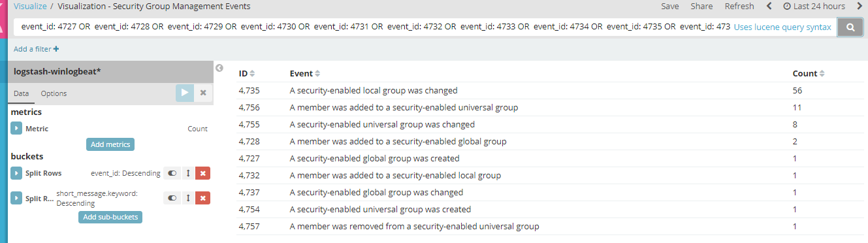Sort the table by Count column
This screenshot has height=243, width=868.
click(809, 74)
